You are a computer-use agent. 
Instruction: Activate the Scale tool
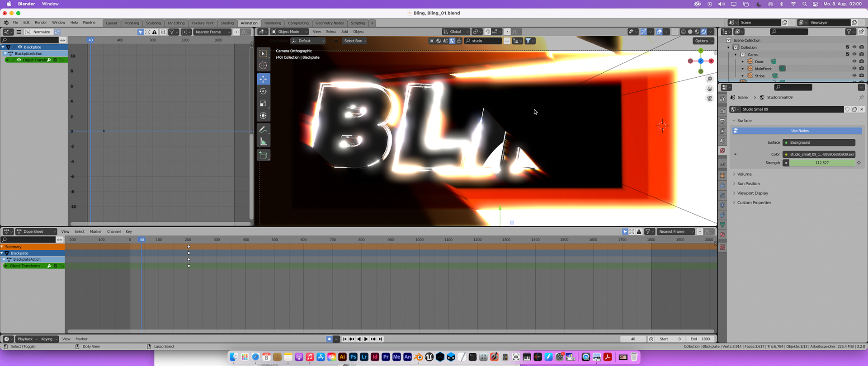[x=263, y=103]
